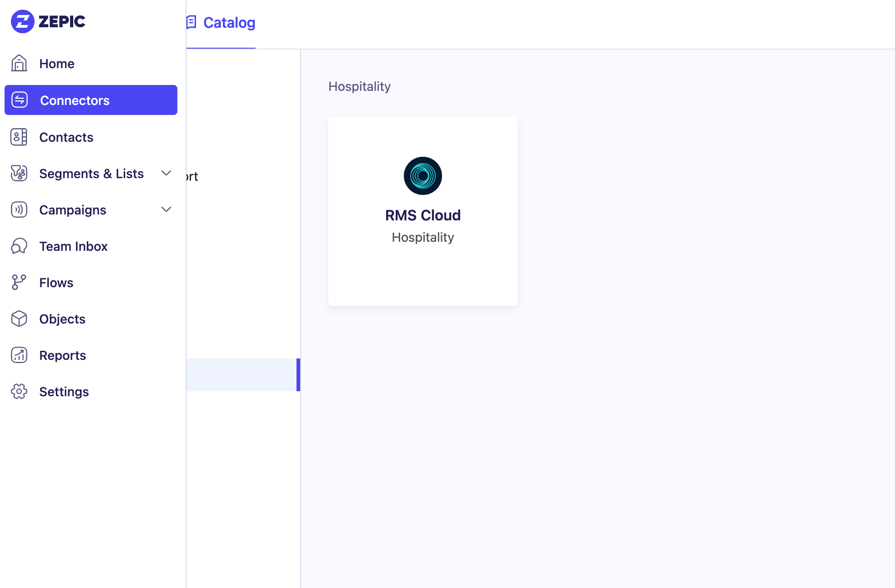Select Connectors in the sidebar

tap(91, 100)
